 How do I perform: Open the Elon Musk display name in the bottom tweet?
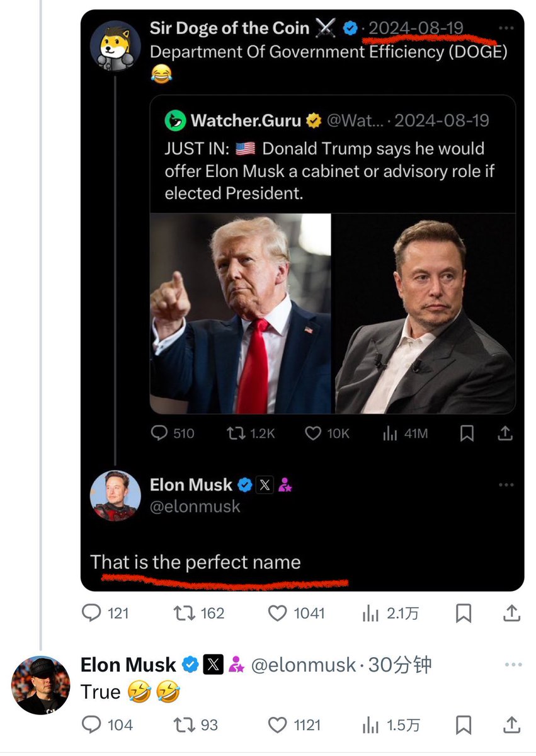pos(128,665)
